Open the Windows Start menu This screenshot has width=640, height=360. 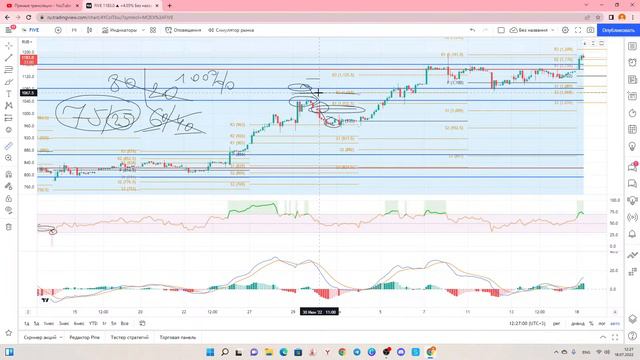point(210,352)
